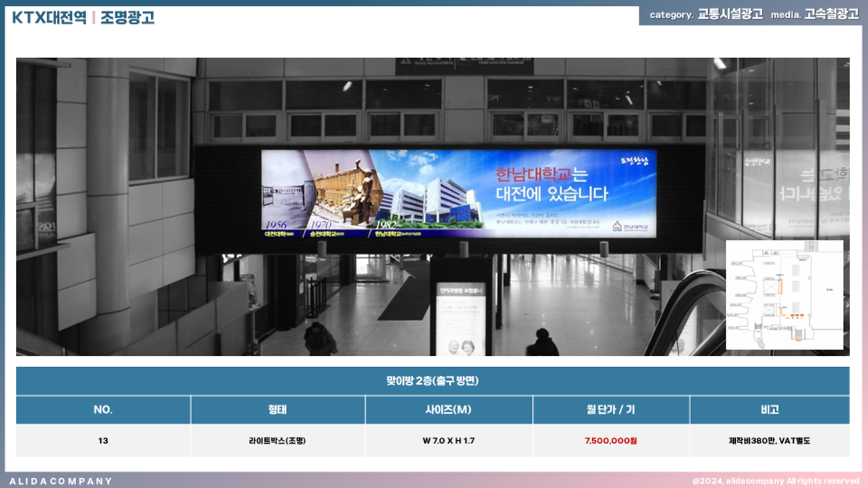Click the Hannam University logo on billboard

pyautogui.click(x=630, y=227)
